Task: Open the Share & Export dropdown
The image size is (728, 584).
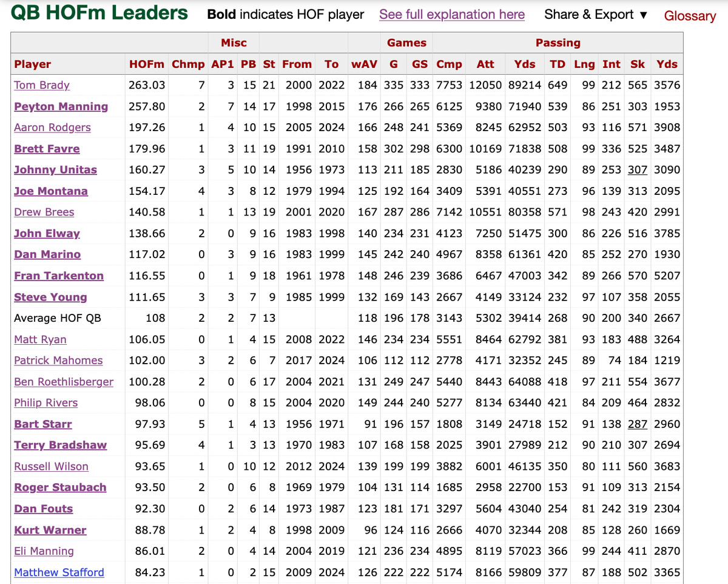Action: coord(596,15)
